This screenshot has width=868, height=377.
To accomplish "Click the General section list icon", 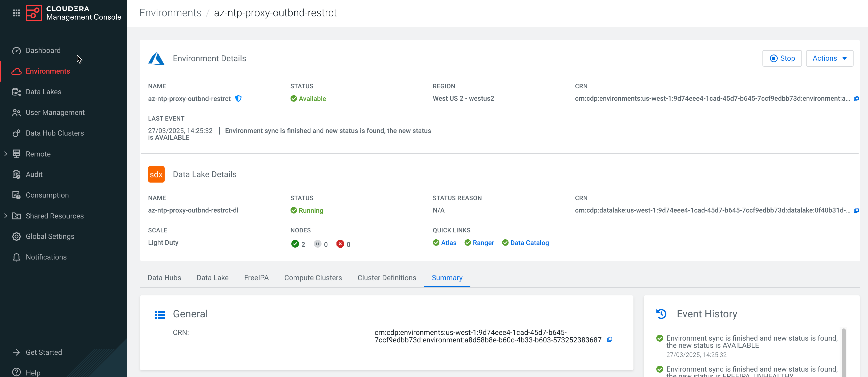I will (160, 315).
